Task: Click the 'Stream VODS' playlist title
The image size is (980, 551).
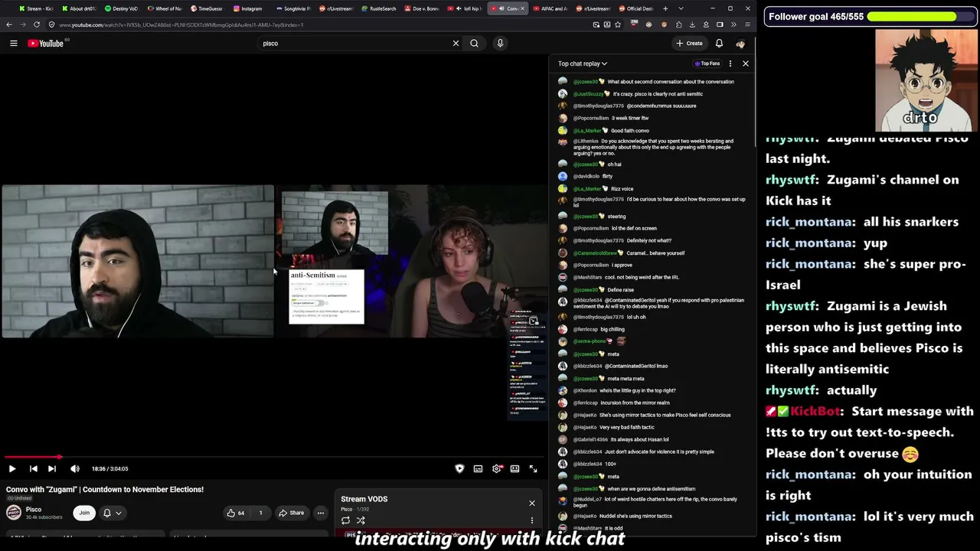Action: click(x=364, y=499)
